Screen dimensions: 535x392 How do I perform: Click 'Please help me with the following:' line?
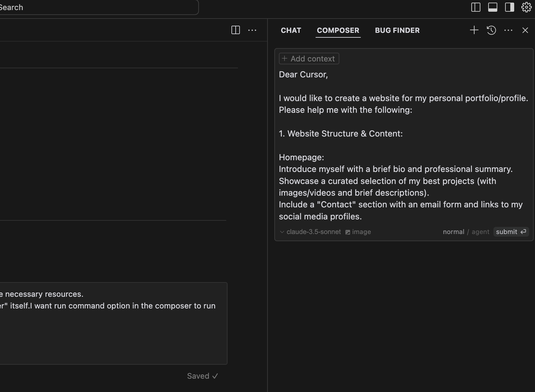coord(346,110)
